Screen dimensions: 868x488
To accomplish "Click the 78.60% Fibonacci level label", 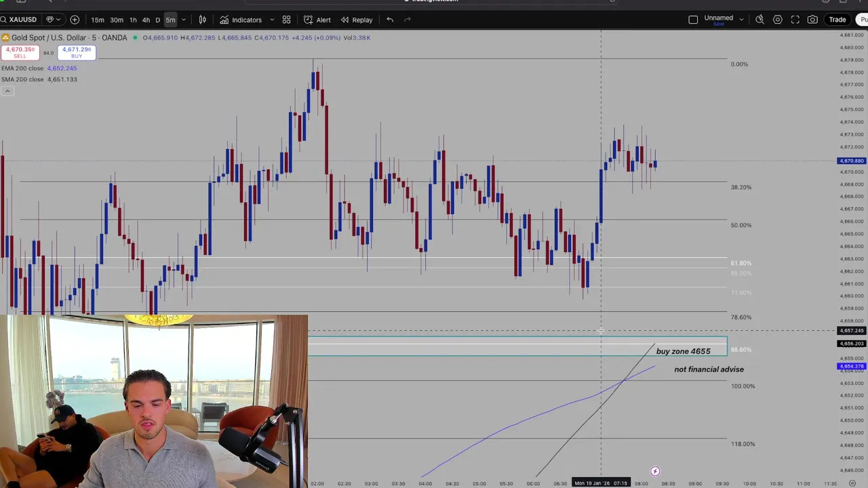I will coord(741,317).
